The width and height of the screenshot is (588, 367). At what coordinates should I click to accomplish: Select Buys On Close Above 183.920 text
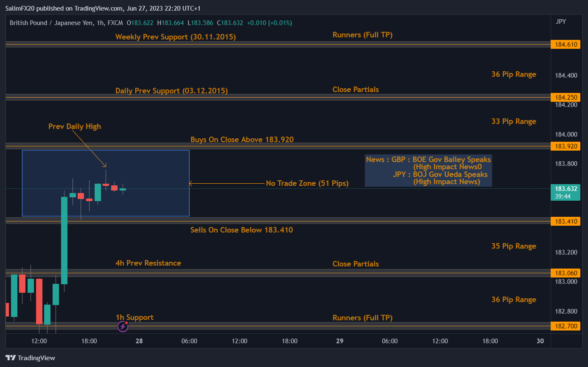(x=242, y=139)
